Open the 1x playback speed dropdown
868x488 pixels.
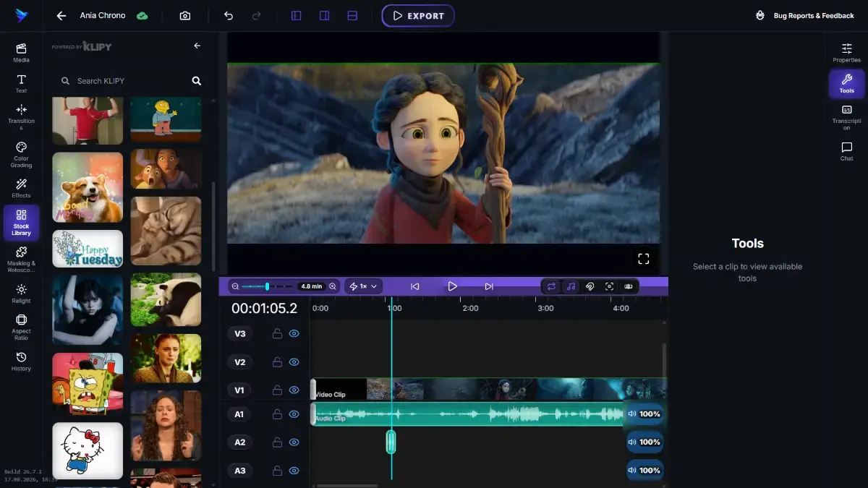[364, 286]
